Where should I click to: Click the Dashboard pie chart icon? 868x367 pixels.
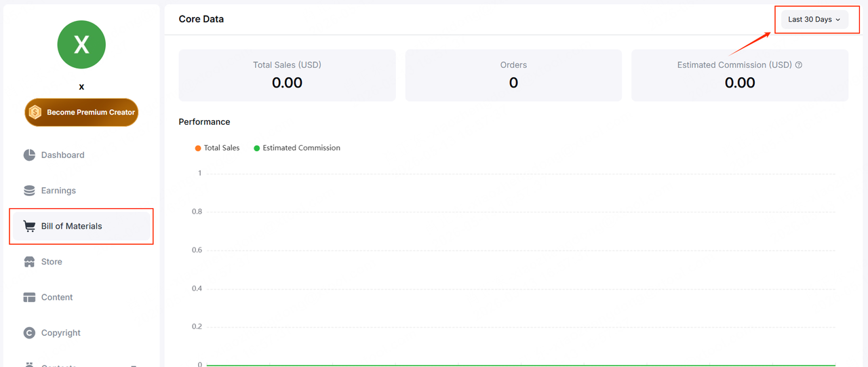pos(29,155)
